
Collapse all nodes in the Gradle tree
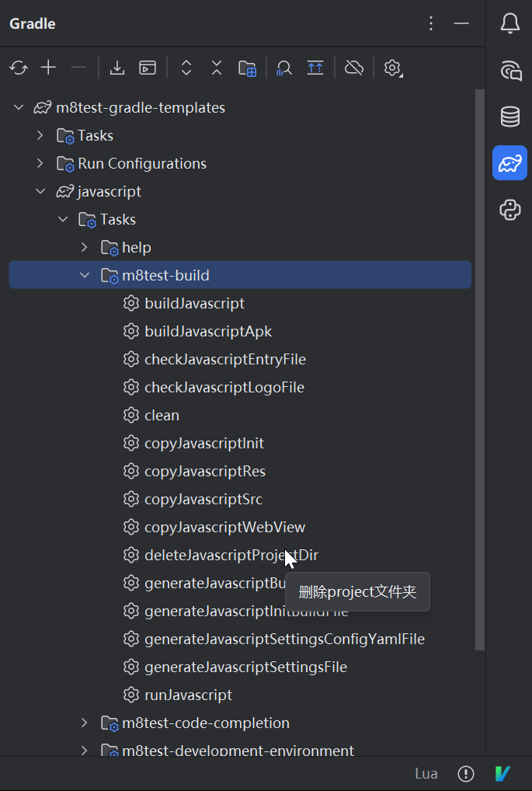click(217, 68)
